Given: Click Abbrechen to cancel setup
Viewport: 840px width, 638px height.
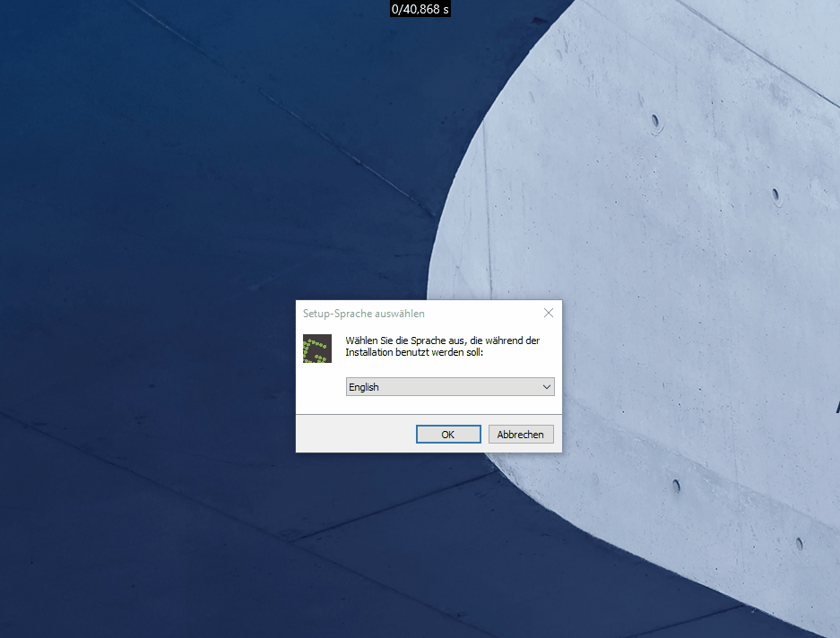Looking at the screenshot, I should click(x=521, y=435).
